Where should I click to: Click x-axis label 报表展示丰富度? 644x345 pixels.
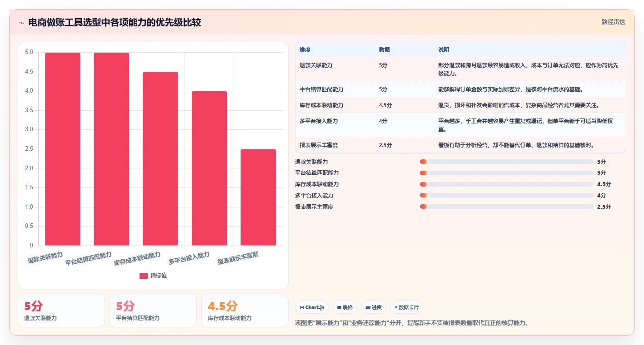point(238,258)
